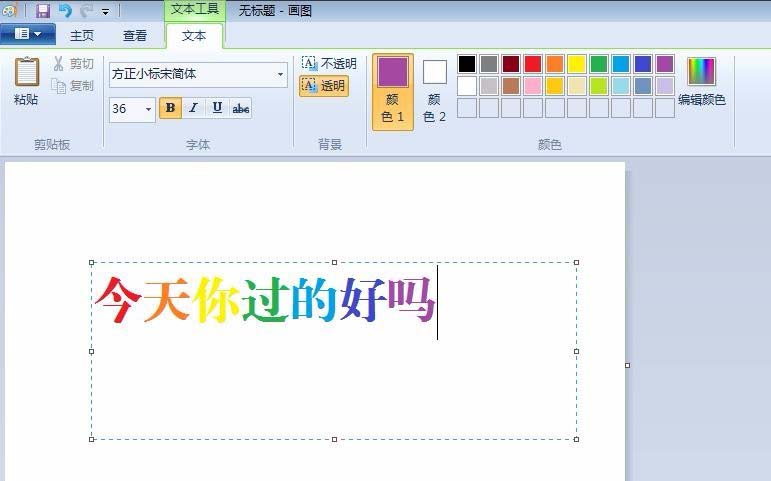
Task: Open 编辑颜色 color editor
Action: [x=702, y=81]
